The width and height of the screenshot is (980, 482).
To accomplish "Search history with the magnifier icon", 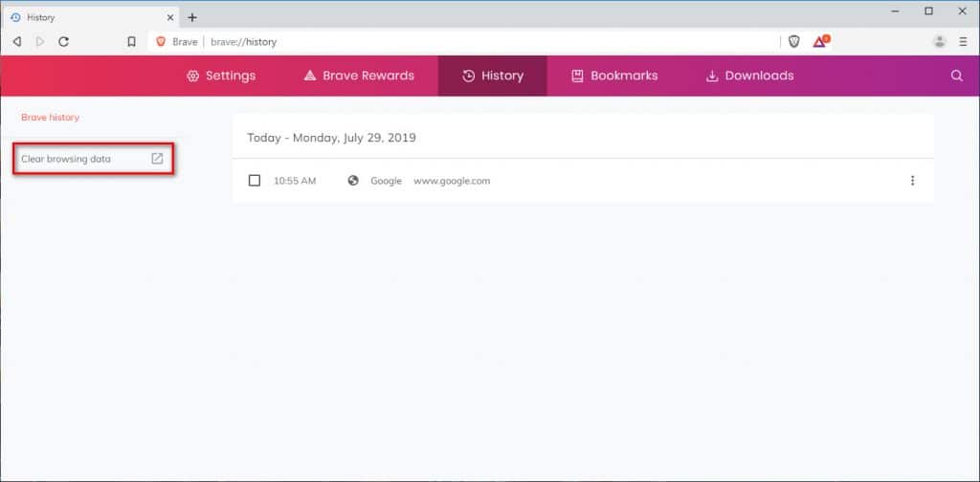I will pyautogui.click(x=956, y=76).
